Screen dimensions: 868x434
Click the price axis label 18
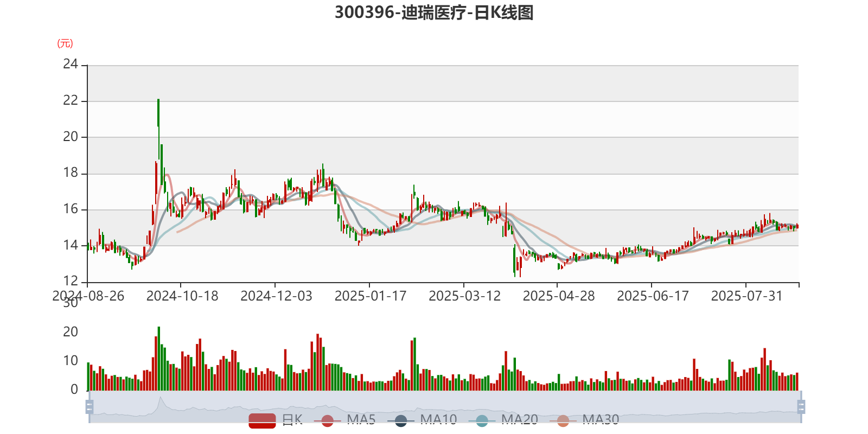pyautogui.click(x=71, y=173)
